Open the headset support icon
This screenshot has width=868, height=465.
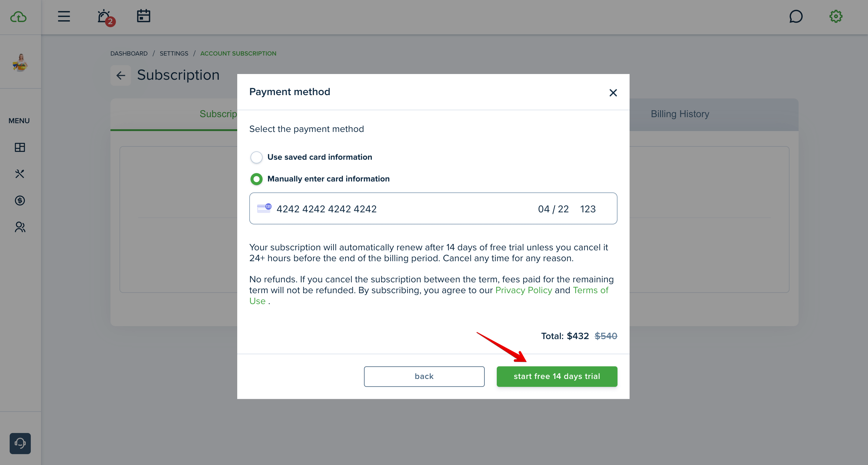click(20, 443)
